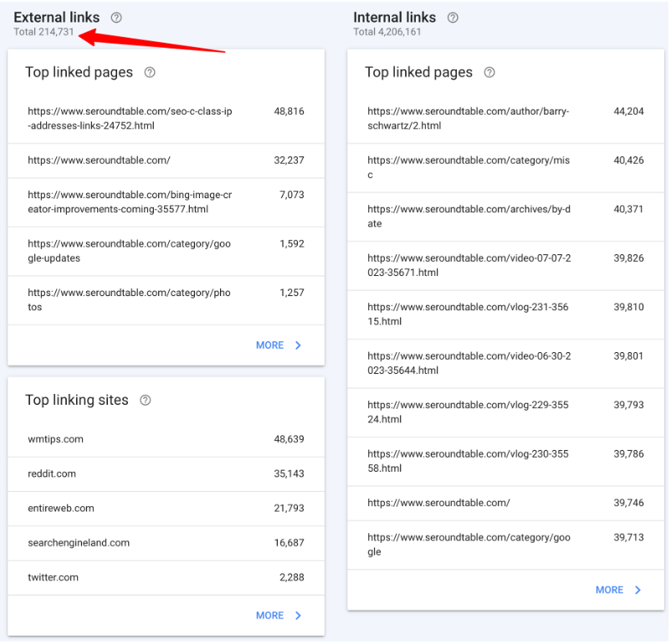Image resolution: width=671 pixels, height=644 pixels.
Task: Open MORE under internal Top linked pages
Action: [x=609, y=590]
